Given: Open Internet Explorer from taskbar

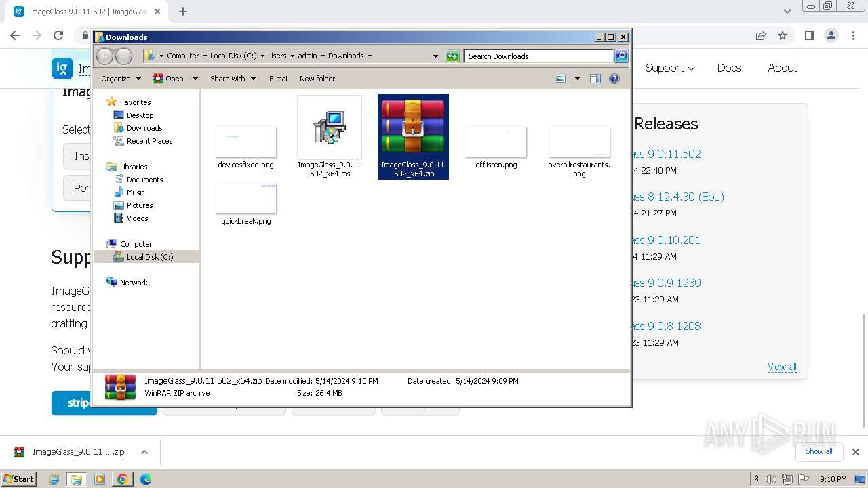Looking at the screenshot, I should click(54, 479).
